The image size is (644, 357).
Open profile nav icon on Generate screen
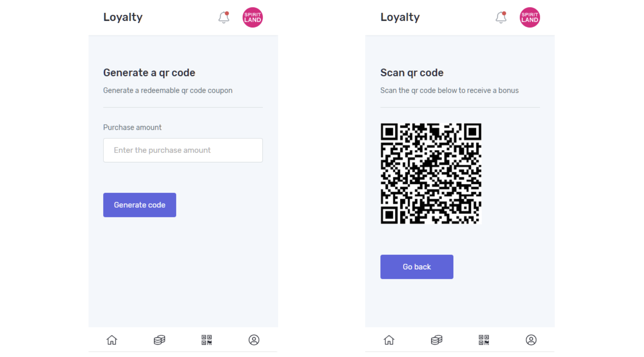tap(254, 340)
